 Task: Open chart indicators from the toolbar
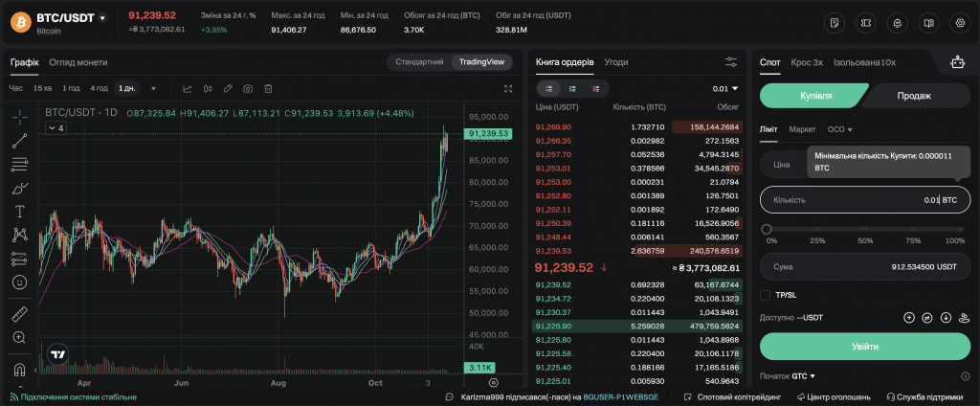(188, 89)
